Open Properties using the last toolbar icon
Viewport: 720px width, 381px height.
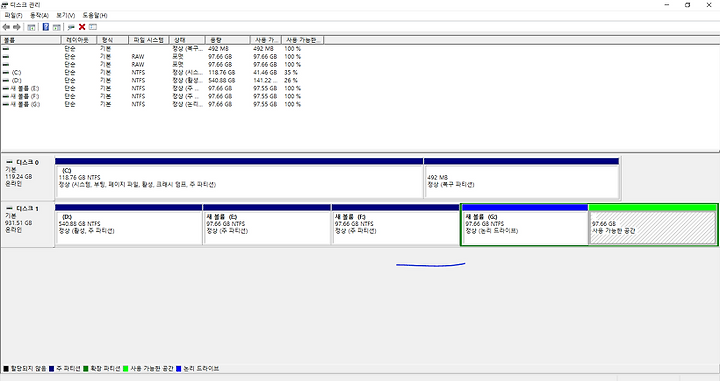tap(93, 27)
